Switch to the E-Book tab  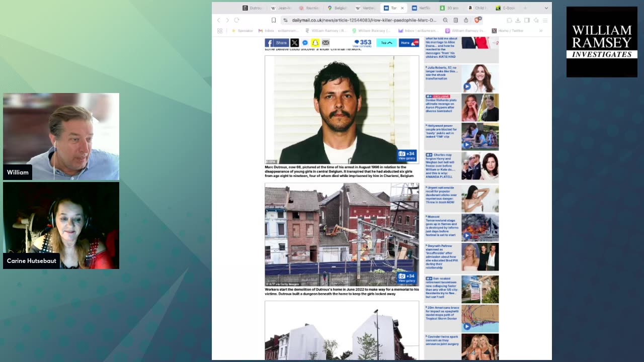click(x=506, y=8)
